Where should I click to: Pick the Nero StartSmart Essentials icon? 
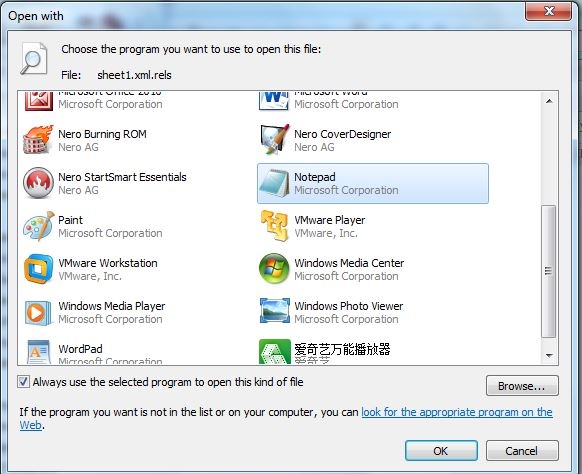[38, 183]
